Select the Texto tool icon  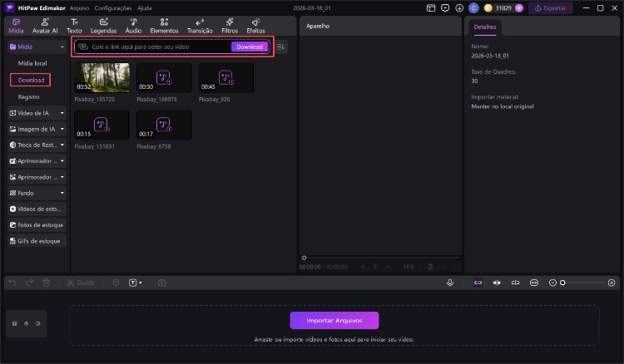coord(74,25)
